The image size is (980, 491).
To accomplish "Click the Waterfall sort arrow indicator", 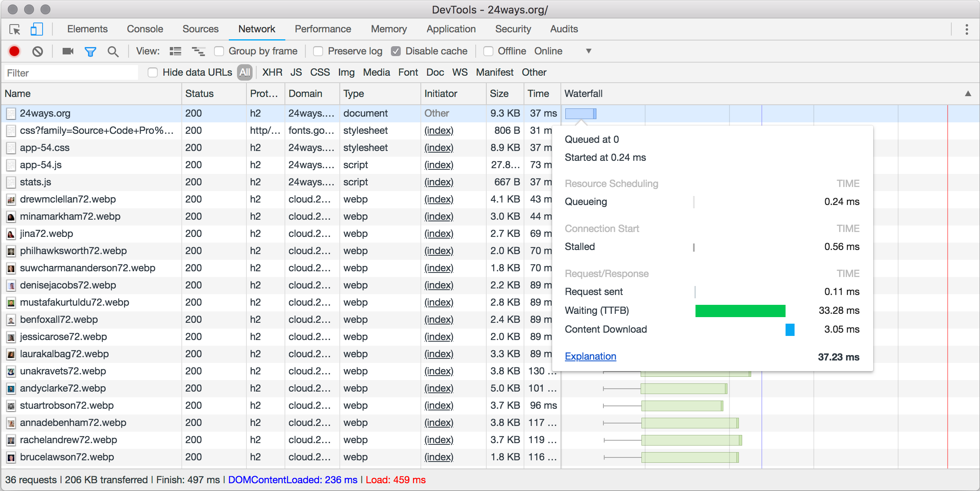I will [x=968, y=94].
